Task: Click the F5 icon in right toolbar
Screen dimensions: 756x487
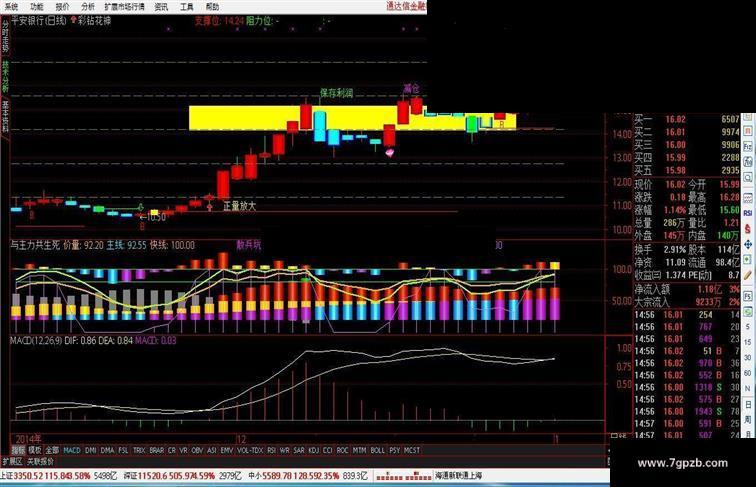Action: tap(748, 297)
